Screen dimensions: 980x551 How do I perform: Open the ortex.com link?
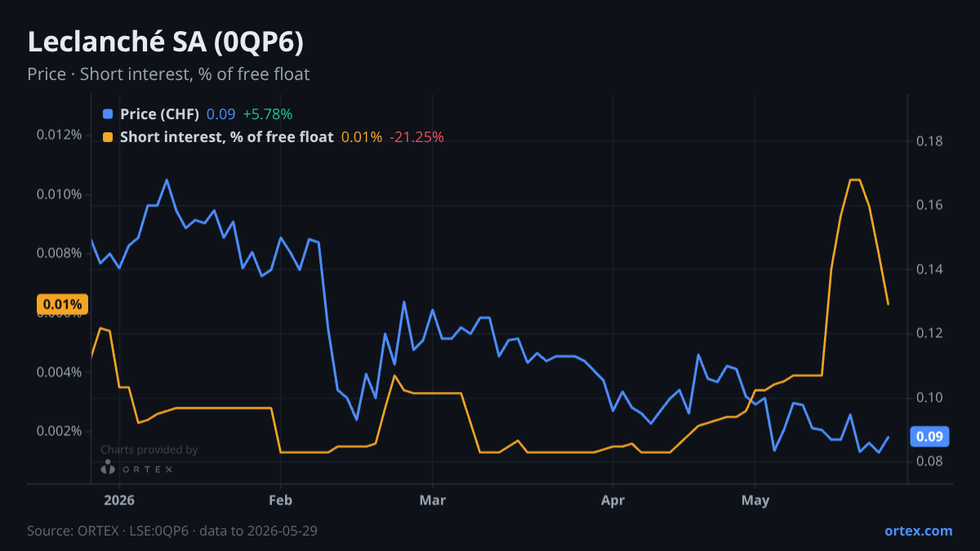pyautogui.click(x=918, y=531)
